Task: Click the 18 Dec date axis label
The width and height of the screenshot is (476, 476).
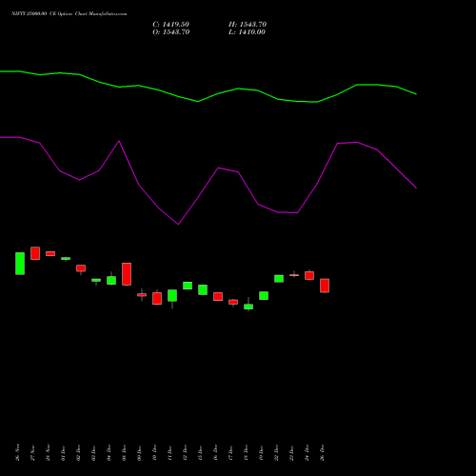Action: (x=246, y=452)
